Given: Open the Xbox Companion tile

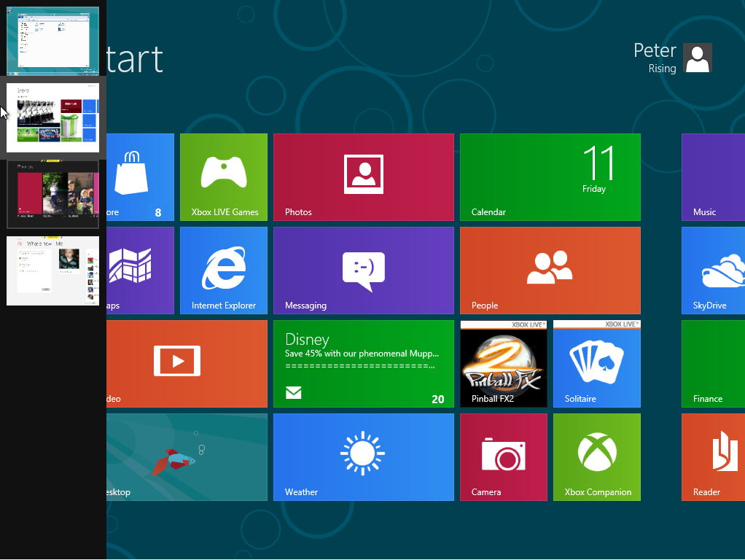Looking at the screenshot, I should point(597,457).
